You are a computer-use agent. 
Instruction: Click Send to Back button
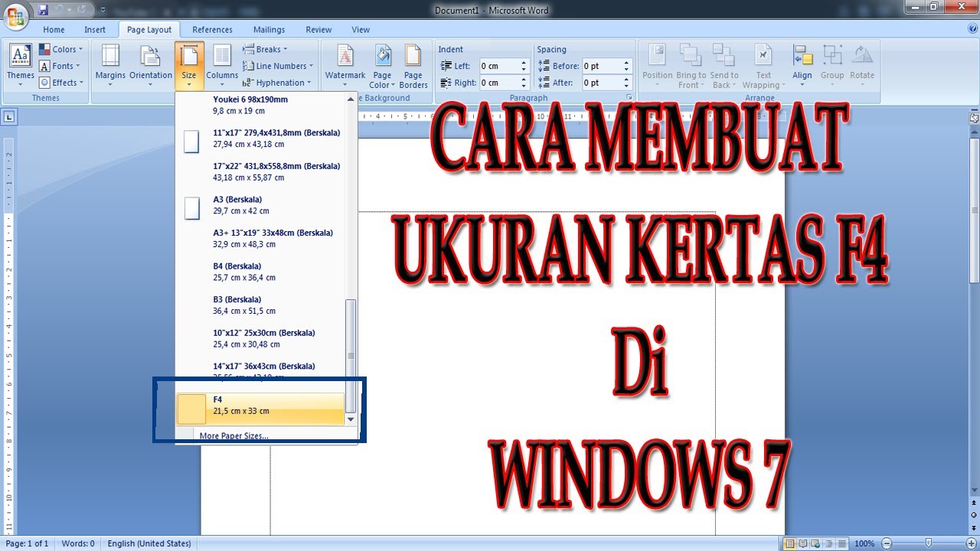click(724, 66)
